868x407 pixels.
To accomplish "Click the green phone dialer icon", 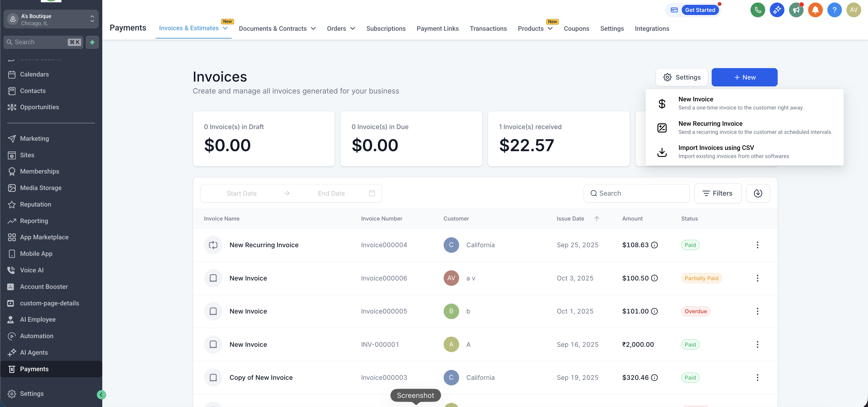I will [758, 10].
